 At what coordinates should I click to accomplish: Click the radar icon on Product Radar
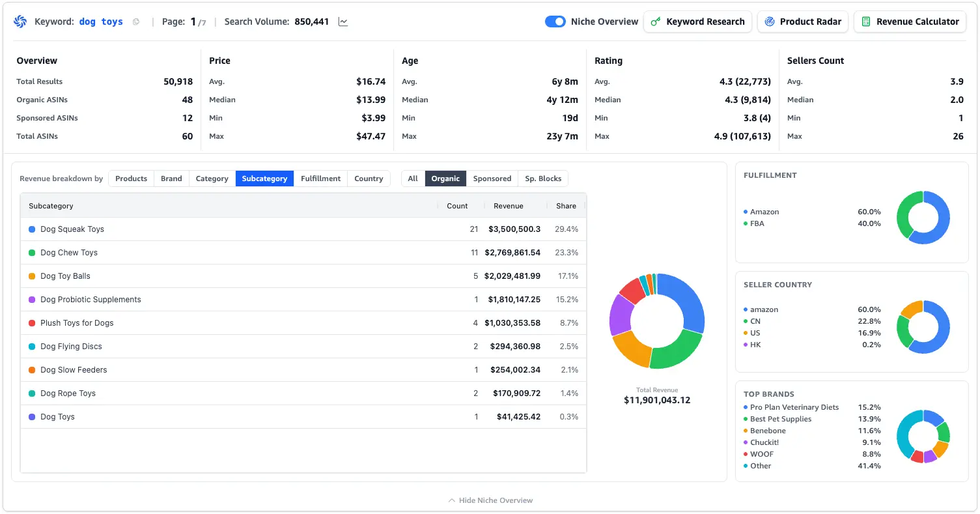tap(770, 21)
